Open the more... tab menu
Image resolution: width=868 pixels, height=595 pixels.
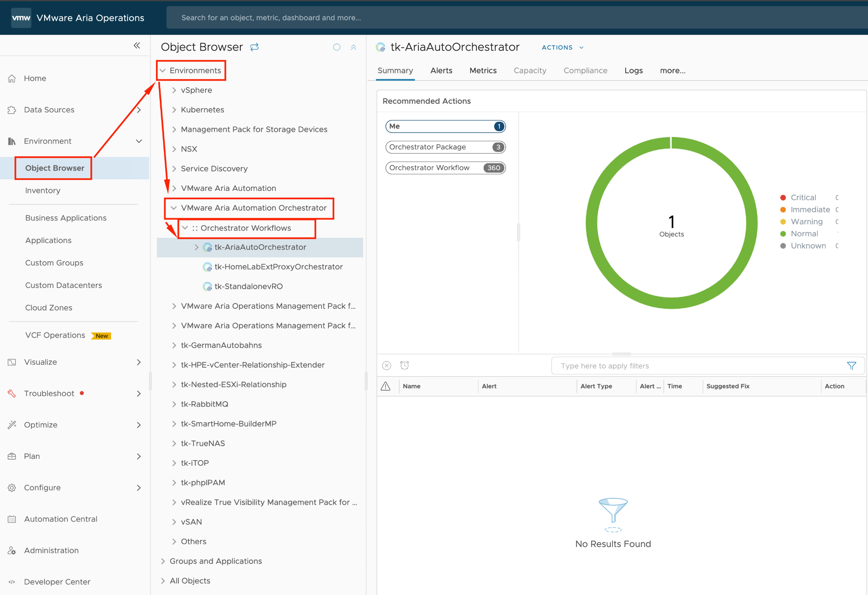tap(673, 70)
